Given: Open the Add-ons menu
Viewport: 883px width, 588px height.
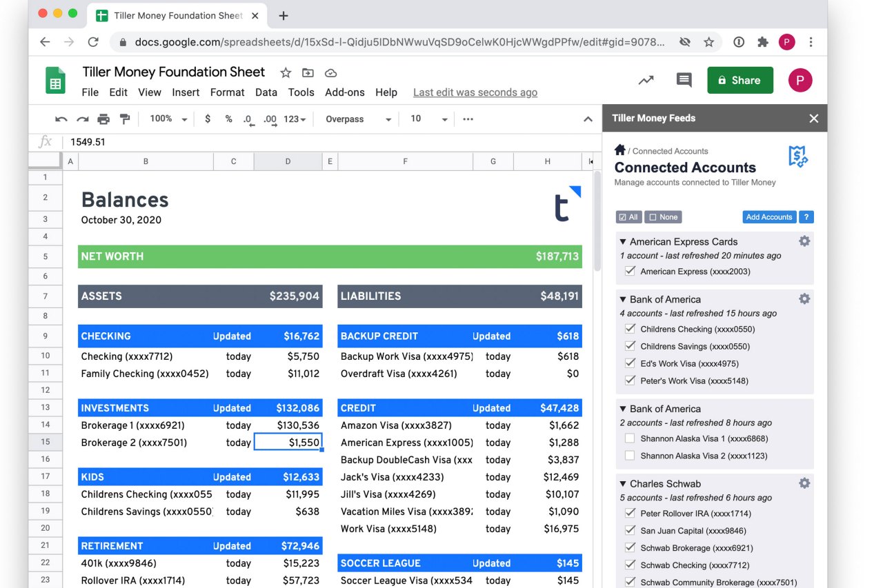Looking at the screenshot, I should 344,92.
